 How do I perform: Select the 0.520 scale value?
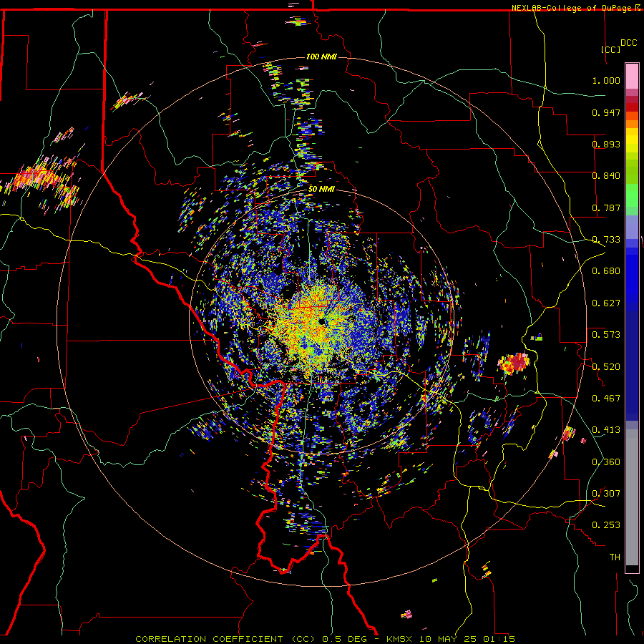[x=606, y=367]
